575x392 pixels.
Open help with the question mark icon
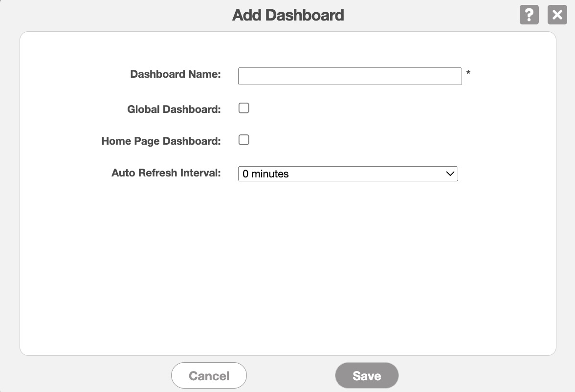pyautogui.click(x=529, y=15)
